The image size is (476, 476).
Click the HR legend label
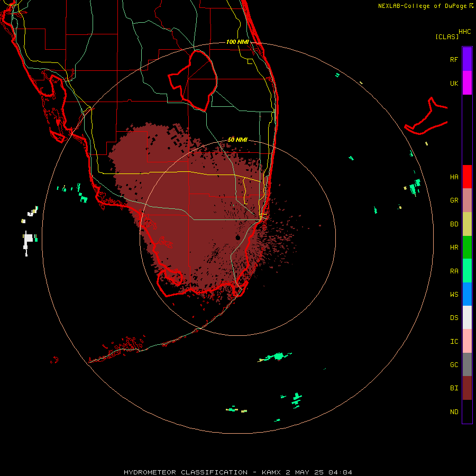click(x=454, y=248)
